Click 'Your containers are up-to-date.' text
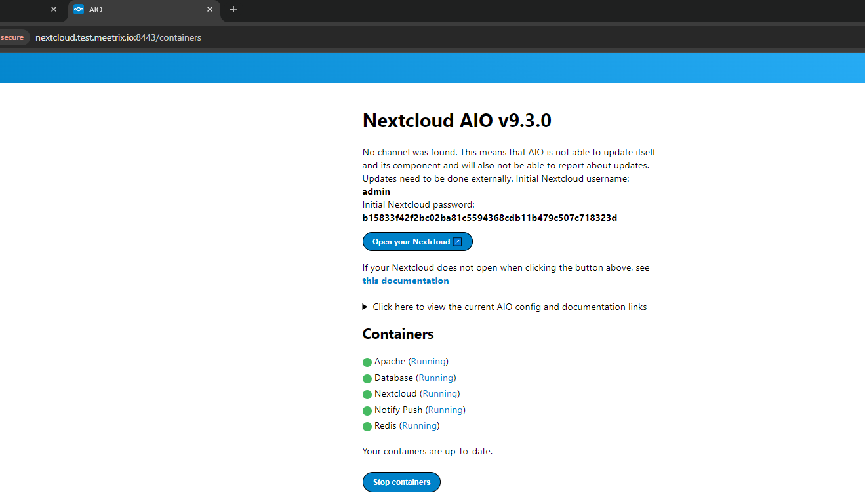This screenshot has width=865, height=504. 428,451
